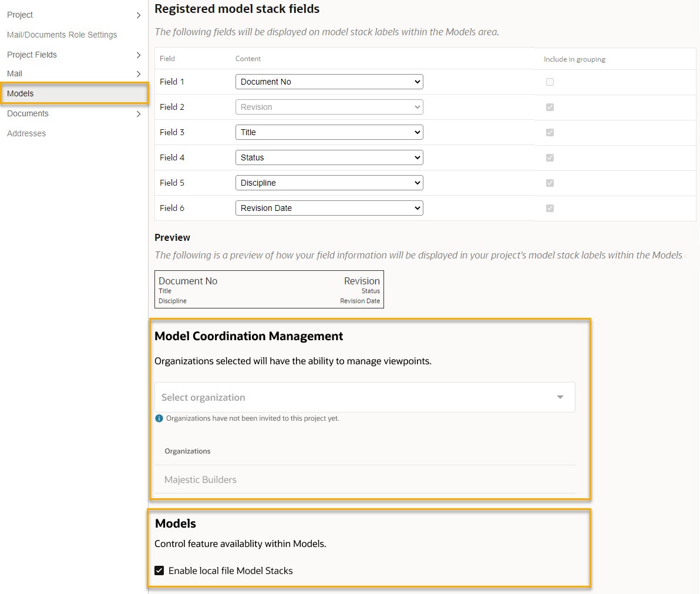
Task: Toggle Field 4 include in grouping checkbox
Action: [x=550, y=157]
